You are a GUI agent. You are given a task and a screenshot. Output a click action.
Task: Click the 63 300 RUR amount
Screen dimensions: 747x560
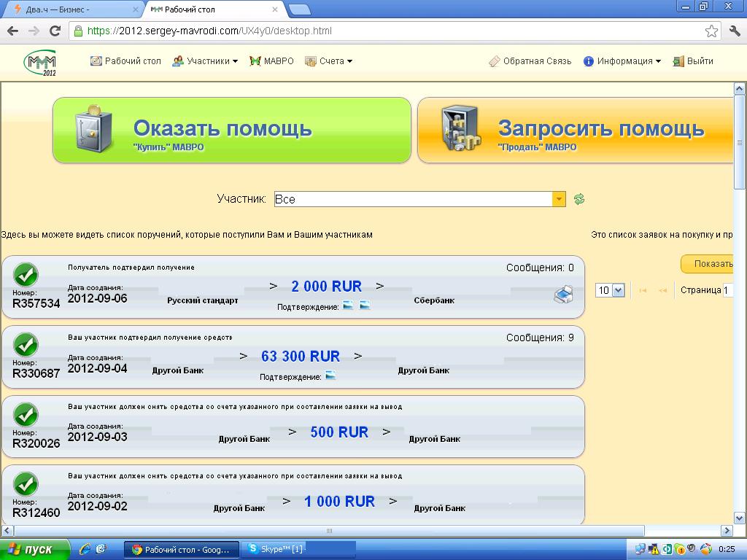tap(301, 356)
